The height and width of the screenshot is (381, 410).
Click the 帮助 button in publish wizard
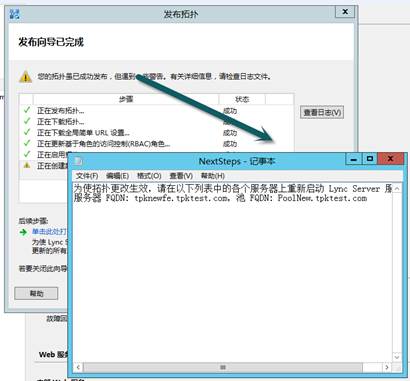point(36,293)
